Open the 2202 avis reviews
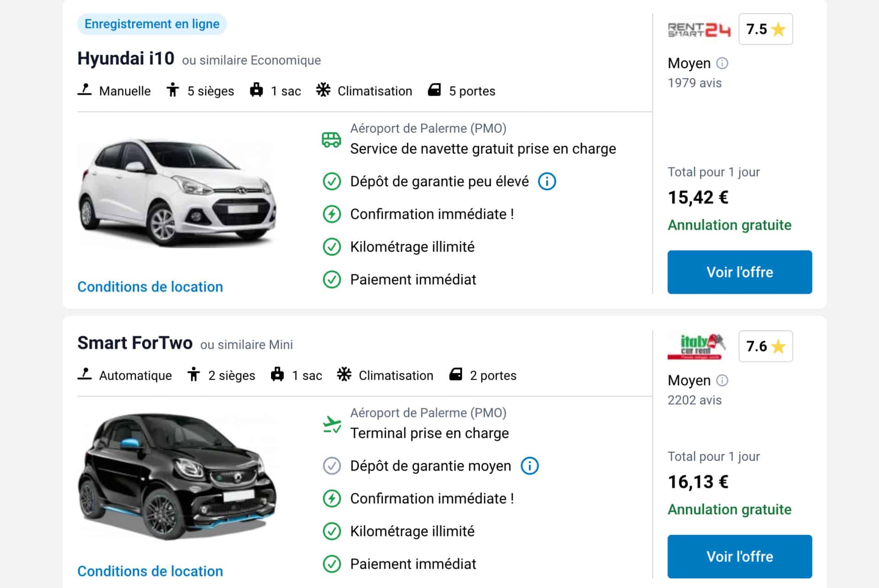 tap(694, 400)
